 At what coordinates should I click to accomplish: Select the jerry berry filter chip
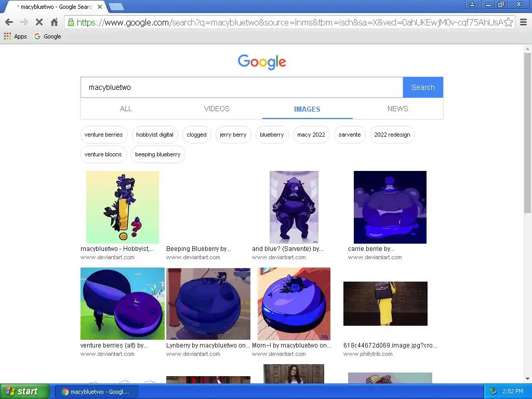233,135
